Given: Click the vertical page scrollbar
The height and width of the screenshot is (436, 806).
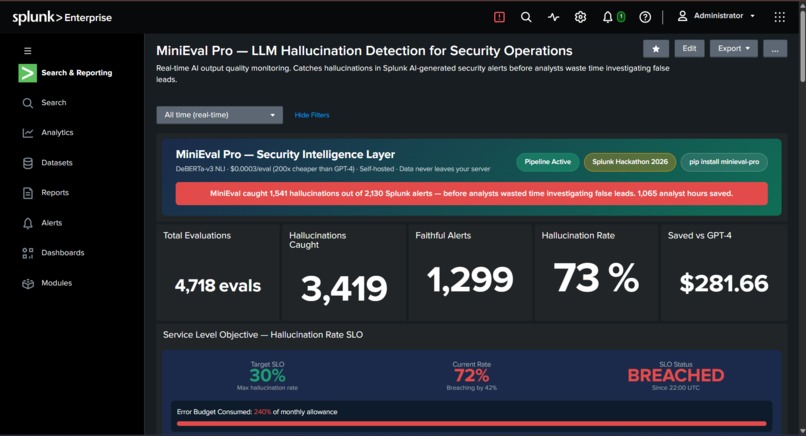Looking at the screenshot, I should click(802, 46).
